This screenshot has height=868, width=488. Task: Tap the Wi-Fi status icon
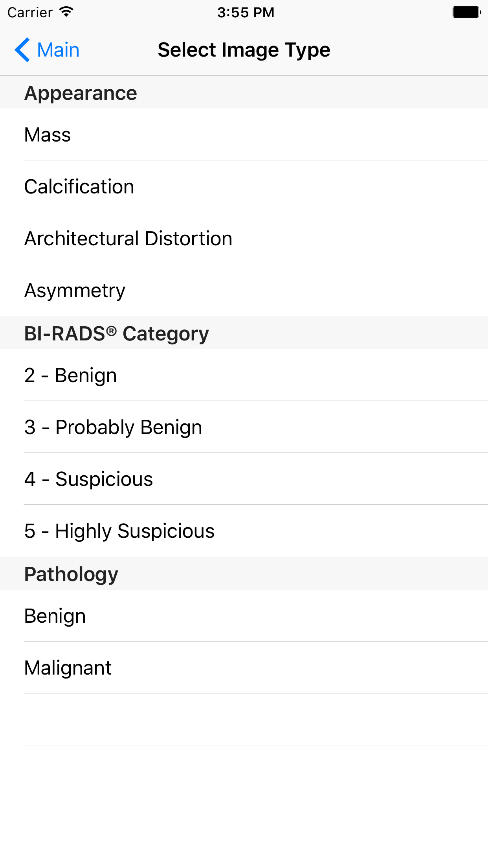(66, 12)
